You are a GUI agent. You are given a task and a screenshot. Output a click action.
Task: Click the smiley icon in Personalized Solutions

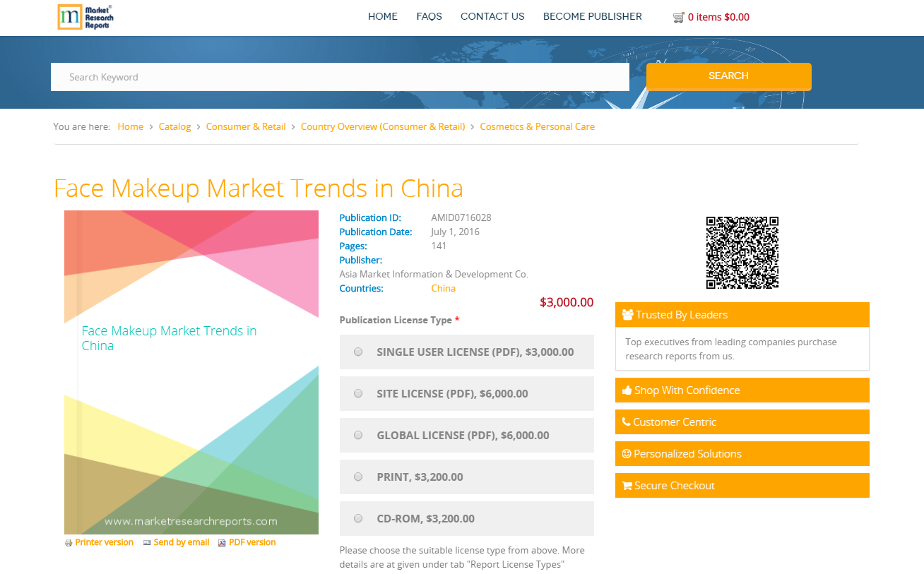click(627, 454)
